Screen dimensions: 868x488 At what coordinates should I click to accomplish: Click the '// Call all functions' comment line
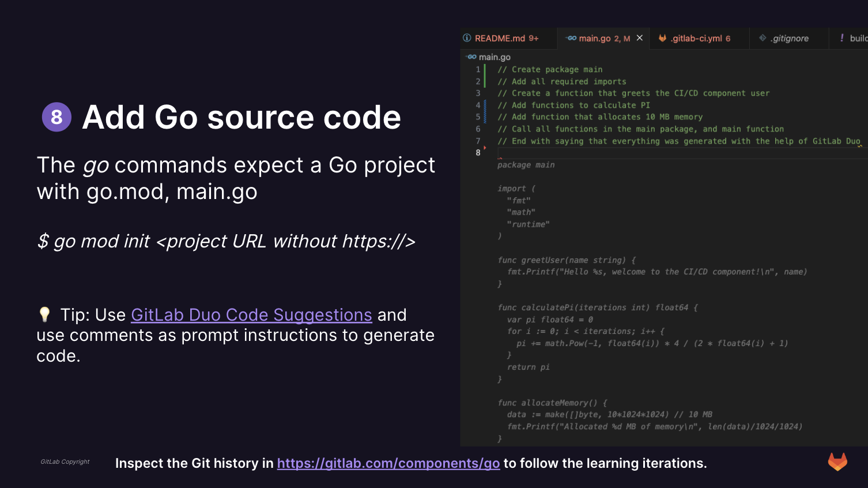(641, 129)
